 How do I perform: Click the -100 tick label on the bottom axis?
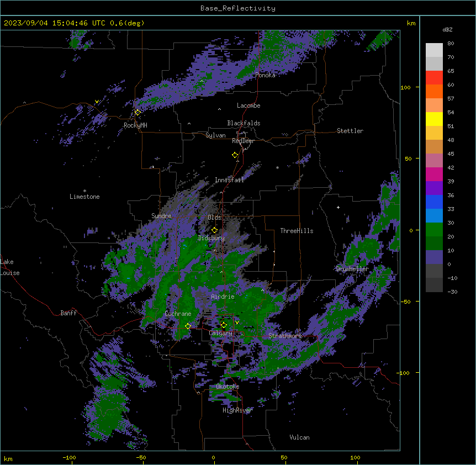[69, 457]
